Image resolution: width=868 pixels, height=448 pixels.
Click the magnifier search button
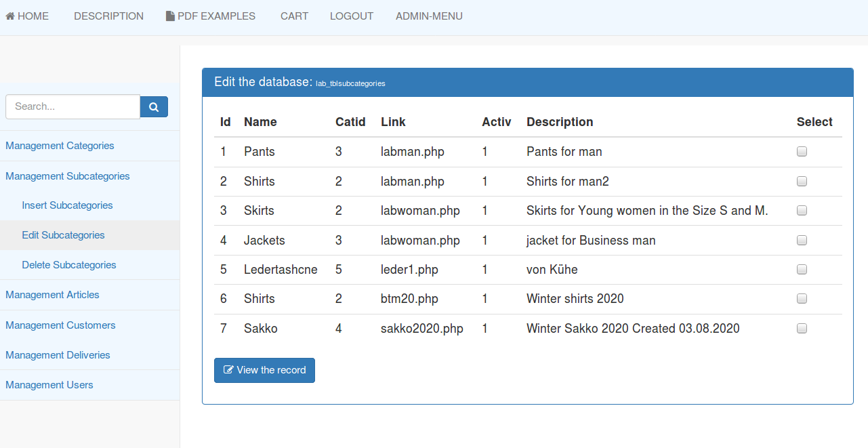(154, 106)
